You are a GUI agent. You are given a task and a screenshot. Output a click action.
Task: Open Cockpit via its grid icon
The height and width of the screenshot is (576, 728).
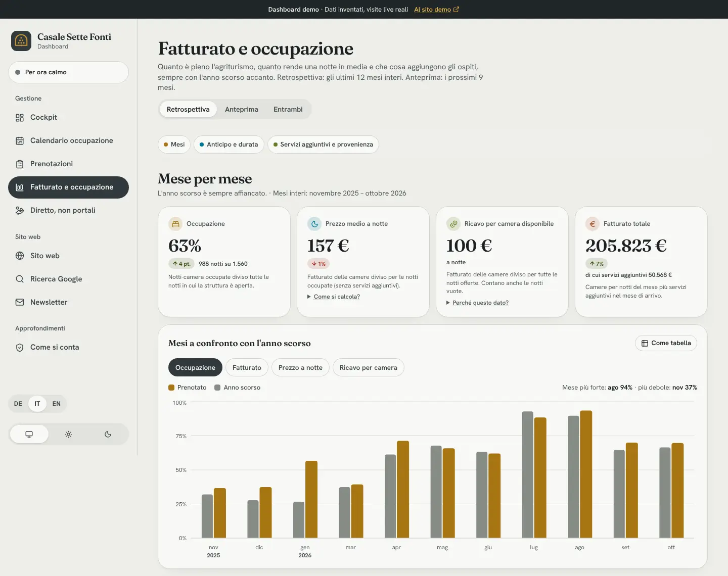point(20,118)
